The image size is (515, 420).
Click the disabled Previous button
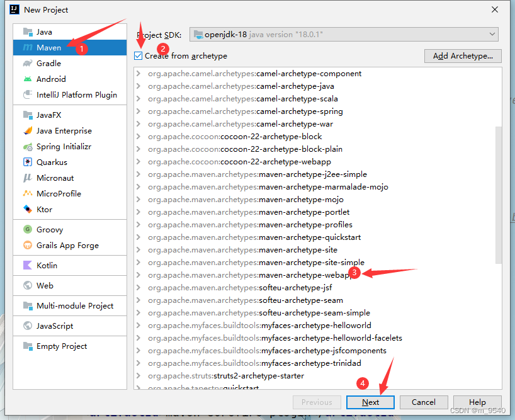pyautogui.click(x=317, y=402)
